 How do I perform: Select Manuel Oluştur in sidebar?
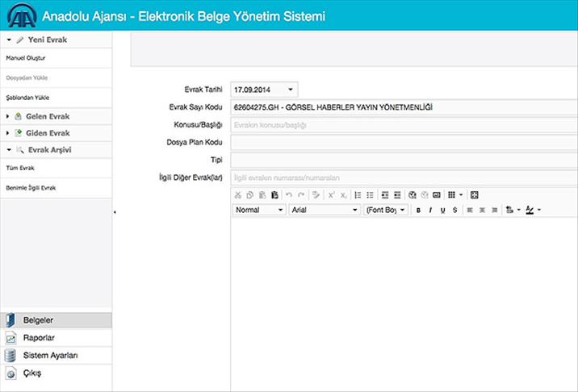(x=56, y=58)
